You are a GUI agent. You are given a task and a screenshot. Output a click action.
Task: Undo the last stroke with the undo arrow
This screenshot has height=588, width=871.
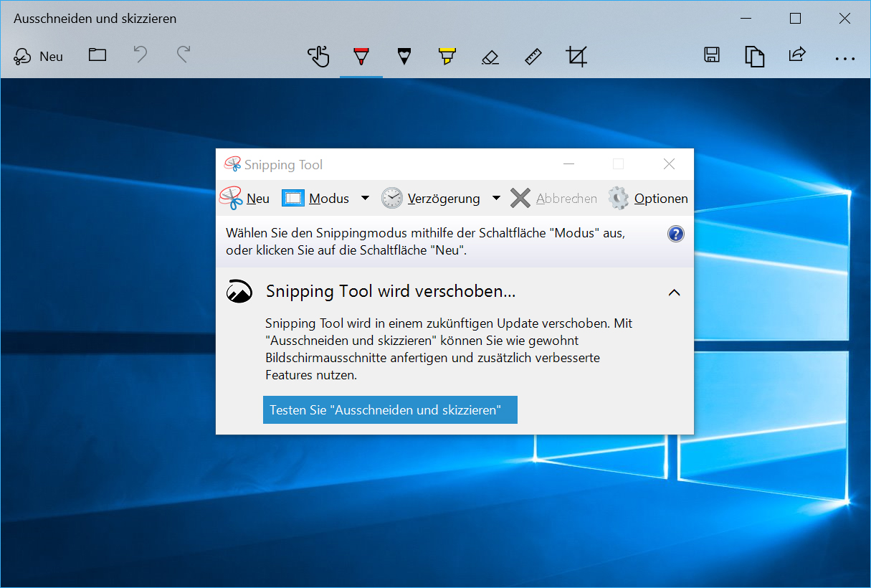(x=141, y=55)
